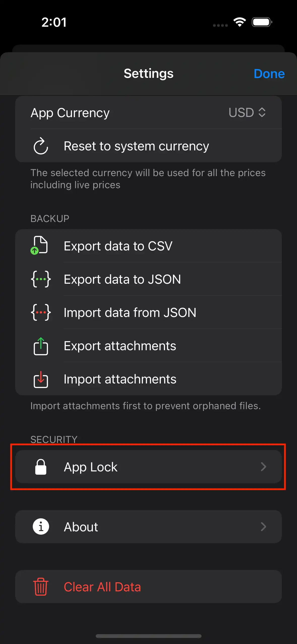Select Import data from JSON row
297x644 pixels.
coord(148,312)
